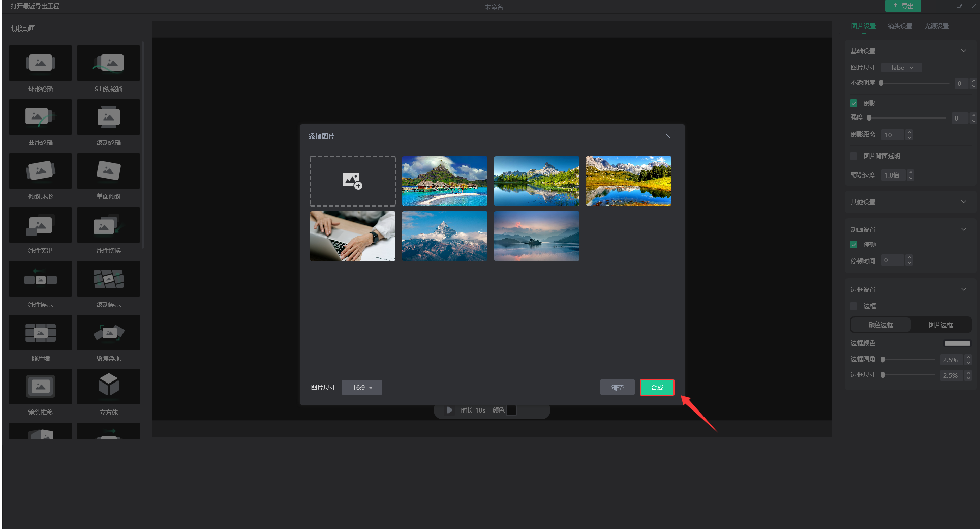980x529 pixels.
Task: Toggle the 停顿 pause checkbox
Action: (854, 245)
